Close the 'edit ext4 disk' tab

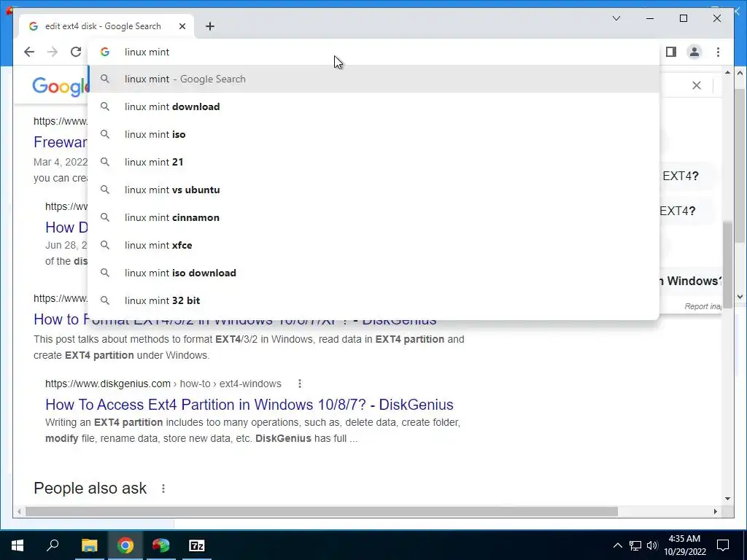182,26
